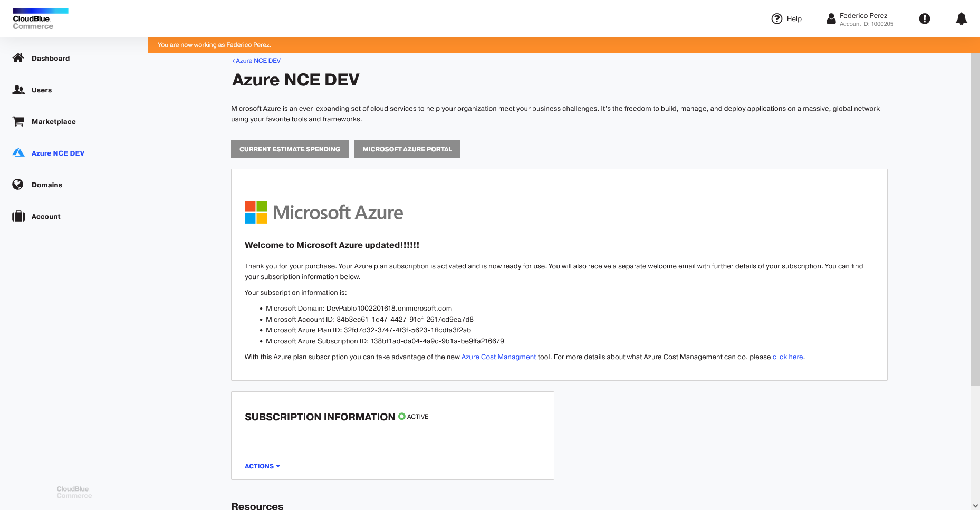Open Marketplace from the sidebar
This screenshot has height=510, width=980.
coord(54,122)
